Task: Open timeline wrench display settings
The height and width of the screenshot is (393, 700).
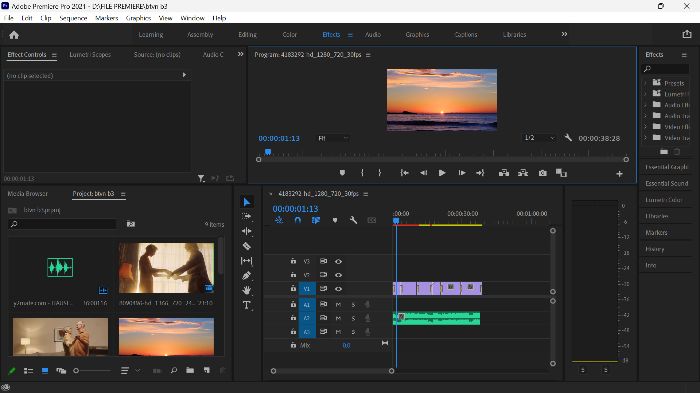Action: (353, 220)
